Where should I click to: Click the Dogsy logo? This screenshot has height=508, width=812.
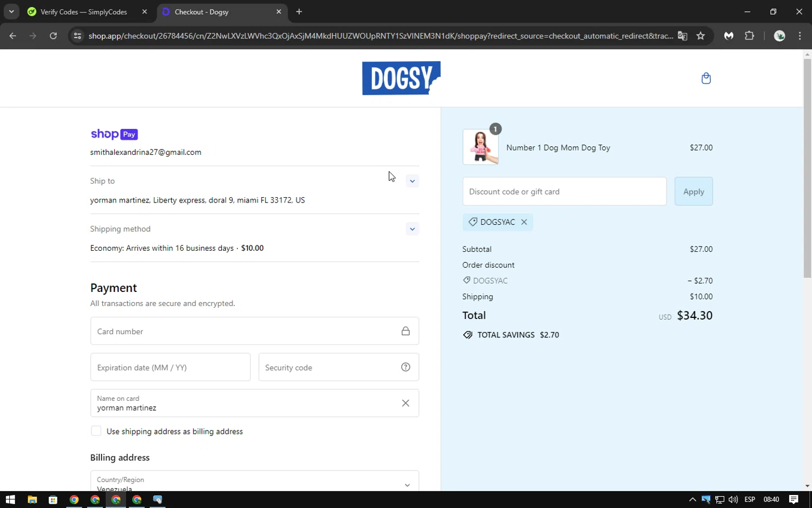click(401, 78)
